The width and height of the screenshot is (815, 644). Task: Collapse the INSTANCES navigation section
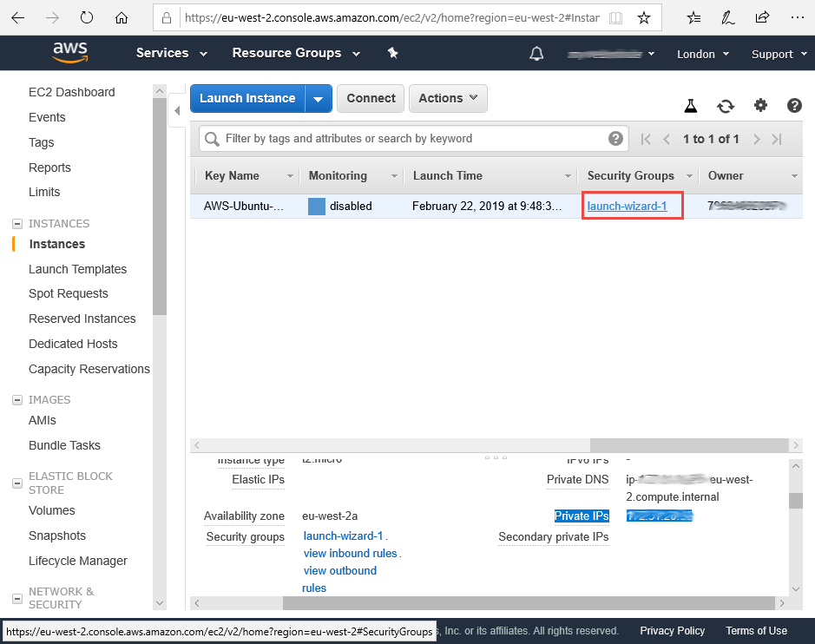[x=17, y=224]
